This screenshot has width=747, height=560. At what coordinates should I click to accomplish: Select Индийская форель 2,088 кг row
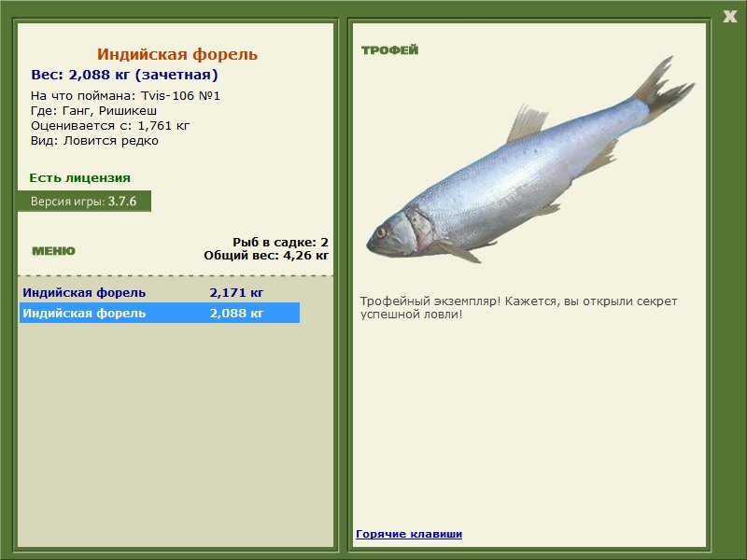coord(159,313)
